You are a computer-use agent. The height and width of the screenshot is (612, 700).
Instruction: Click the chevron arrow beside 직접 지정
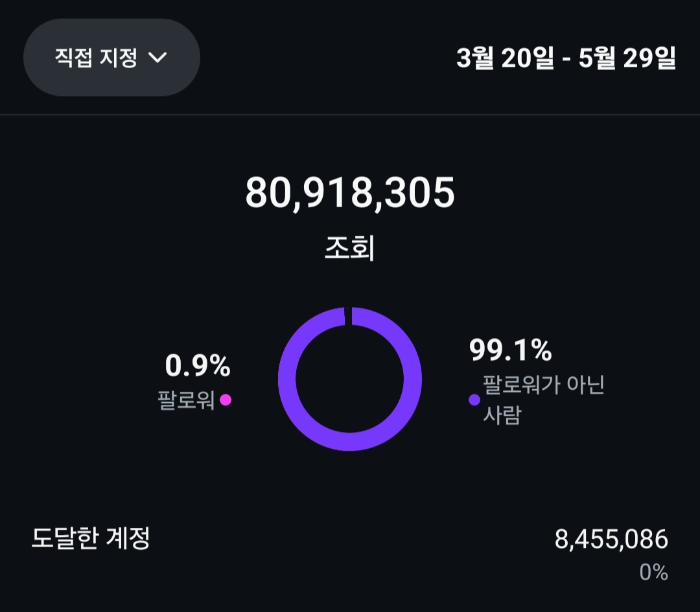click(x=158, y=58)
